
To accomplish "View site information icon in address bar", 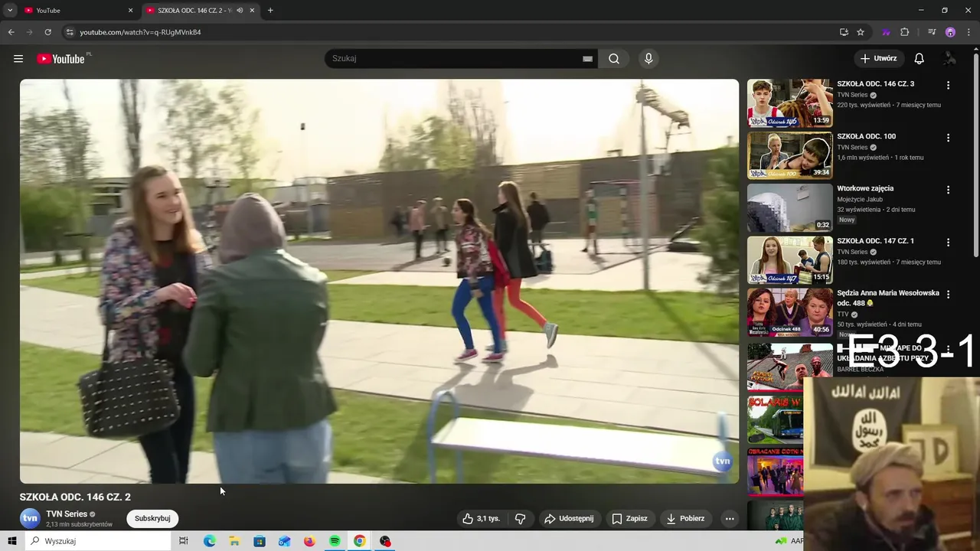I will click(70, 32).
